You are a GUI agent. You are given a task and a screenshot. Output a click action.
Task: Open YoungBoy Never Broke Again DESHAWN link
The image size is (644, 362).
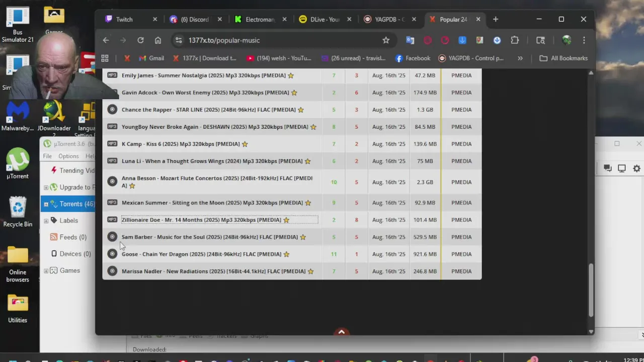pyautogui.click(x=215, y=127)
